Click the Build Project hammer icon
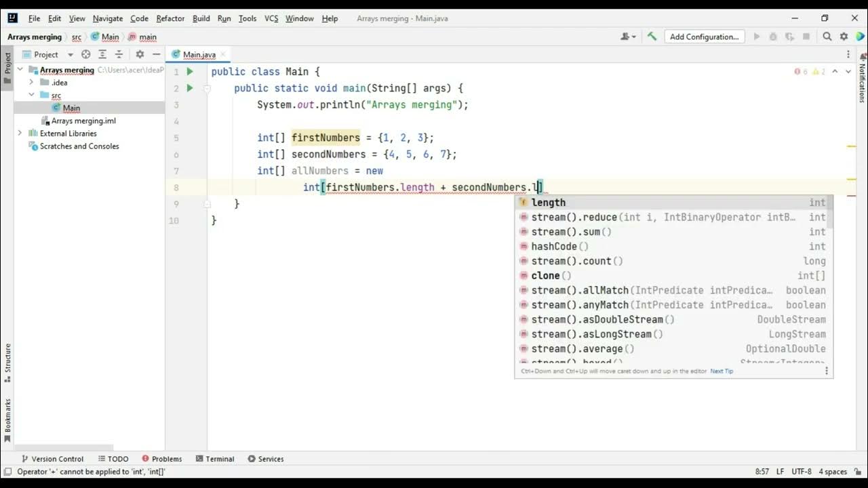This screenshot has height=488, width=868. [652, 37]
